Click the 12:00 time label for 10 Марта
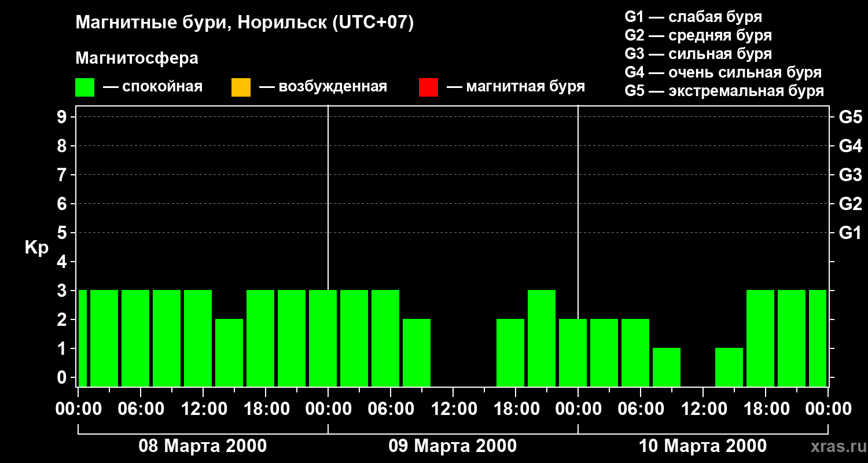Image resolution: width=868 pixels, height=463 pixels. (x=703, y=409)
